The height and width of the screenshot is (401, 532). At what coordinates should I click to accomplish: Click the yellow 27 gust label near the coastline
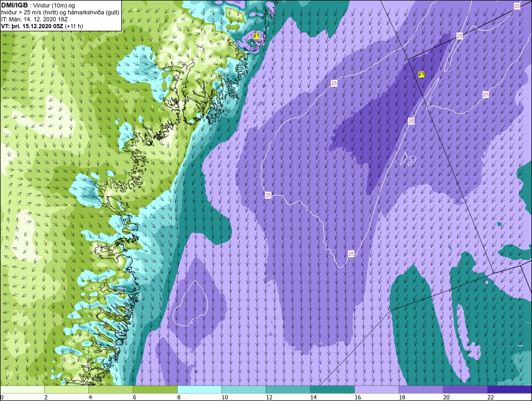[x=256, y=36]
